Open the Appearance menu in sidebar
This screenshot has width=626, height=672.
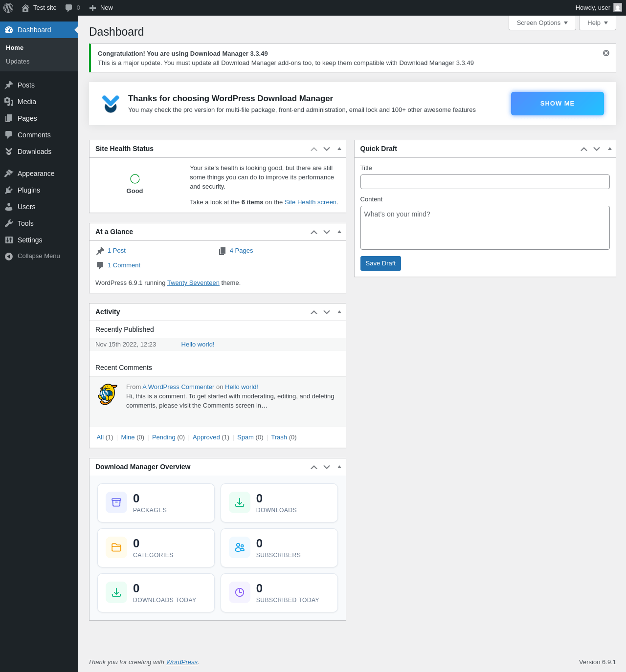click(x=39, y=173)
